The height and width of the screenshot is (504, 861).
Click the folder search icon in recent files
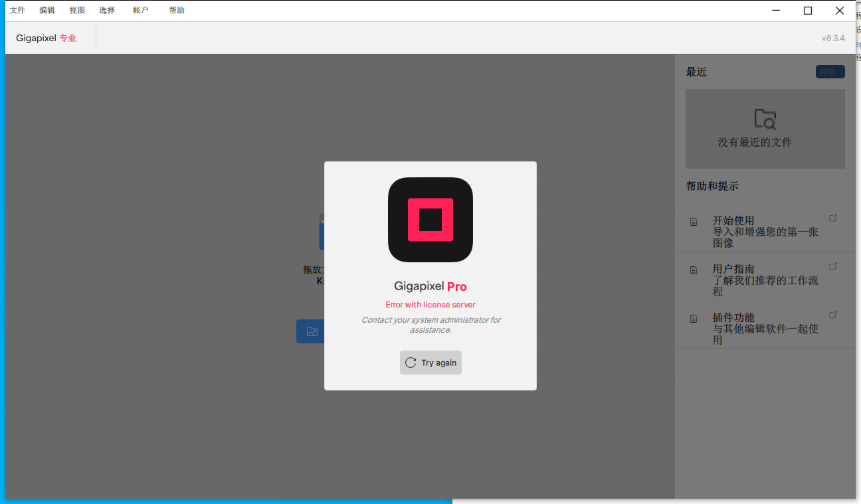(765, 120)
